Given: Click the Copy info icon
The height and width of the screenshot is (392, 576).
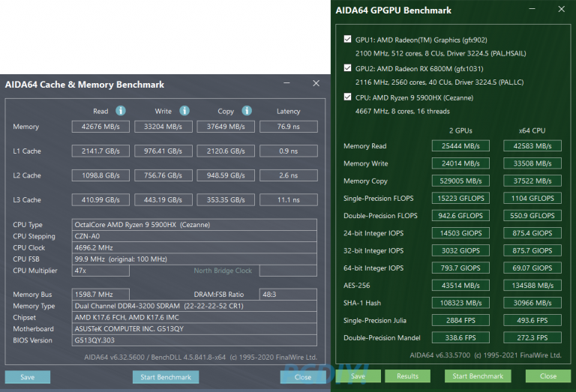Looking at the screenshot, I should (247, 110).
